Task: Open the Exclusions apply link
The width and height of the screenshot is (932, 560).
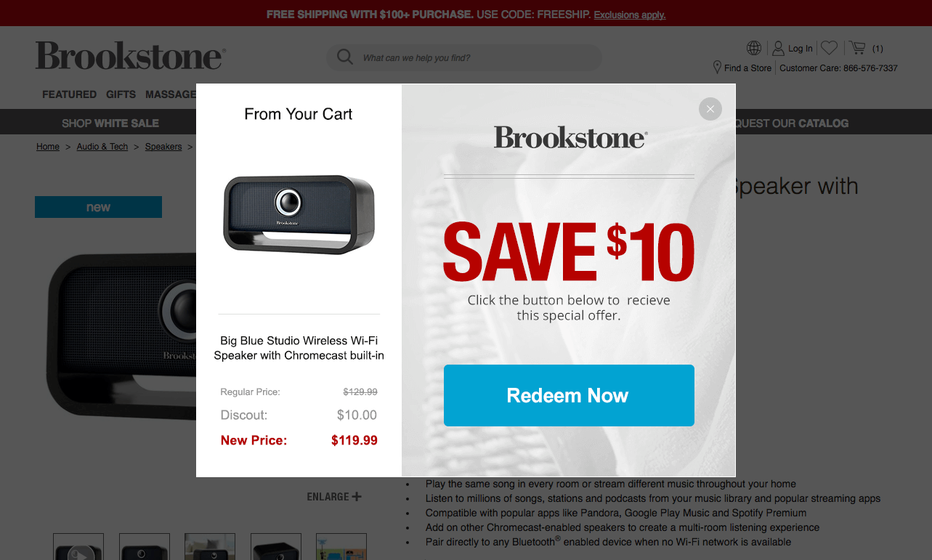Action: pos(630,15)
